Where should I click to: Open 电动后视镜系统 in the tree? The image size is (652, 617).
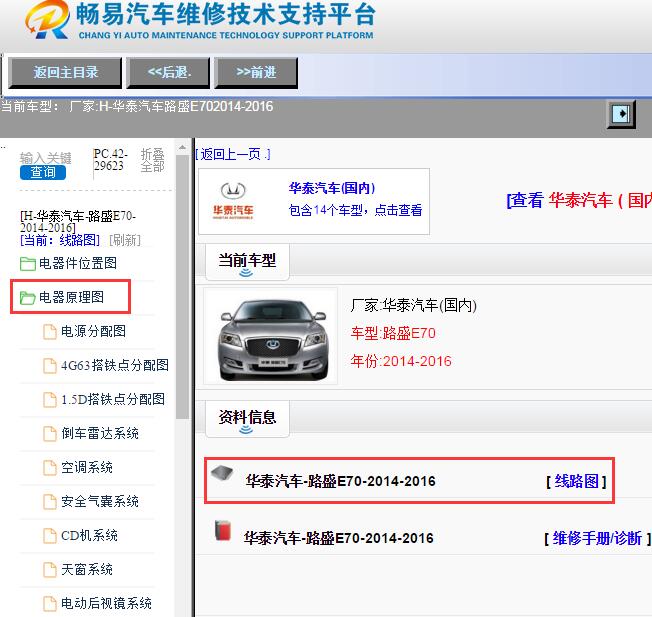click(106, 604)
